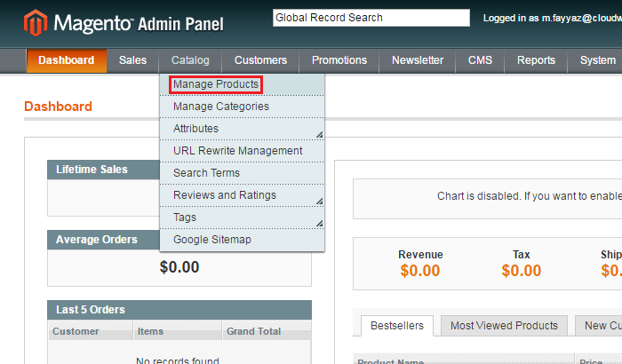Click the Last 5 Orders header
The height and width of the screenshot is (364, 622).
pyautogui.click(x=179, y=310)
